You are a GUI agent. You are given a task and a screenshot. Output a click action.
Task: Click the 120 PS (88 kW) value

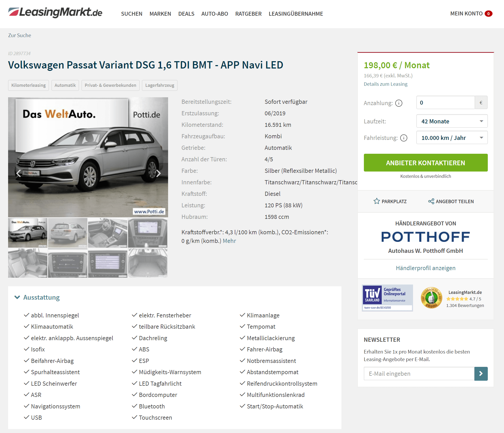pos(283,205)
